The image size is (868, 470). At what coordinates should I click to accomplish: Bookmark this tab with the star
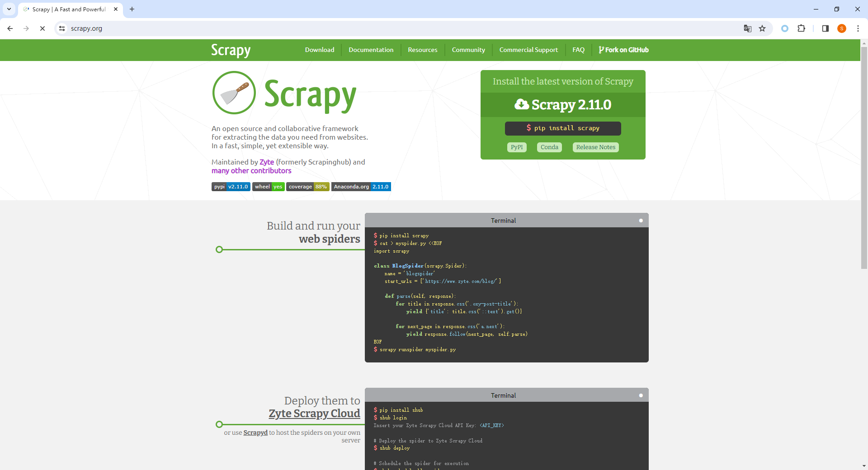coord(762,28)
